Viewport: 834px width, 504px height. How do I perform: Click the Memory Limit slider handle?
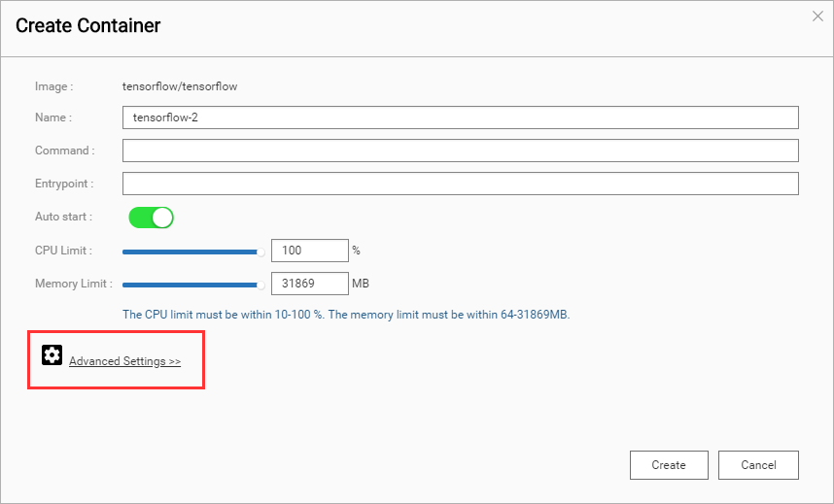(x=261, y=285)
